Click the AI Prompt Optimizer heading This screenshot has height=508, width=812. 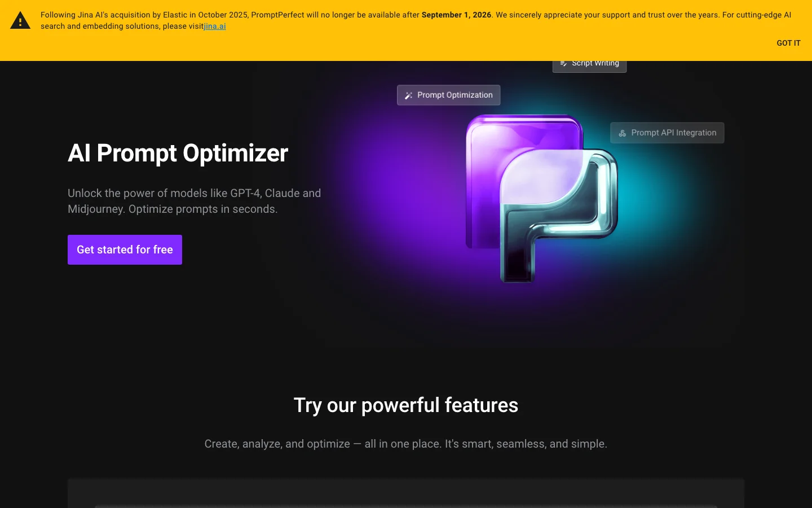pos(178,153)
